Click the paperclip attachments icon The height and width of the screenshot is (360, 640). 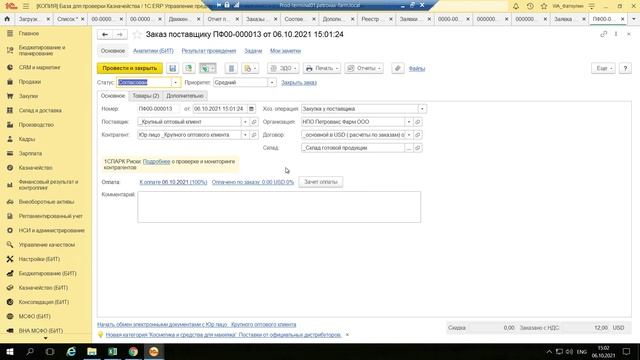398,69
